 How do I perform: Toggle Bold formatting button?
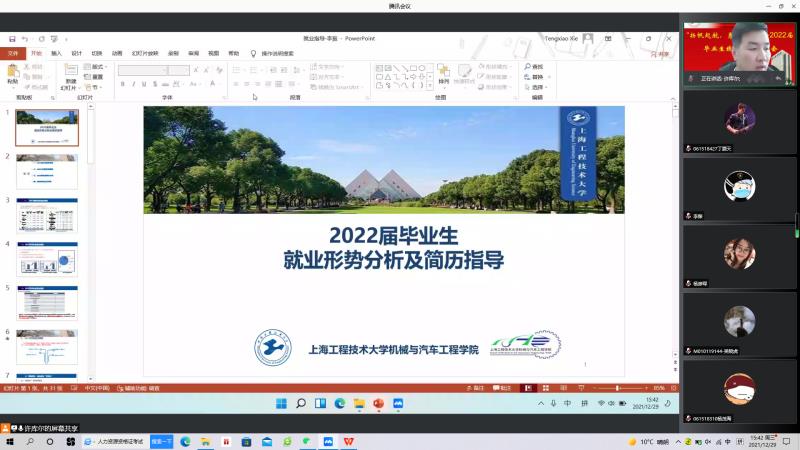[x=122, y=84]
